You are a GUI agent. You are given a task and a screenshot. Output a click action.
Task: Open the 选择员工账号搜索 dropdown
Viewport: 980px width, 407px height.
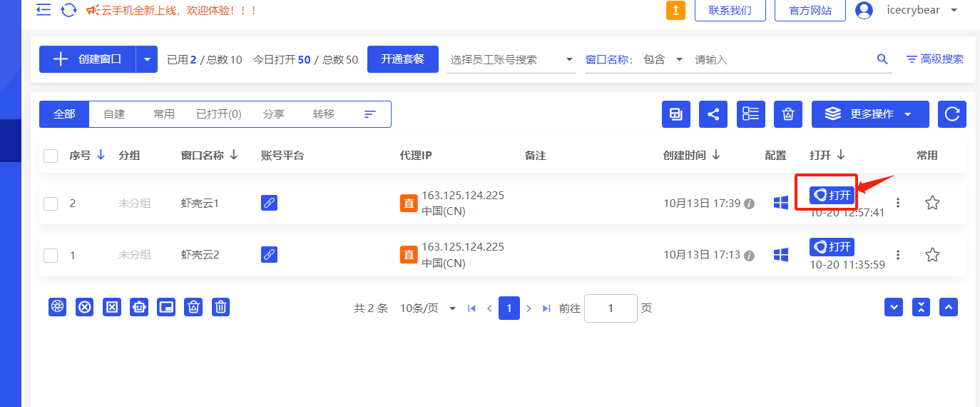tap(511, 59)
